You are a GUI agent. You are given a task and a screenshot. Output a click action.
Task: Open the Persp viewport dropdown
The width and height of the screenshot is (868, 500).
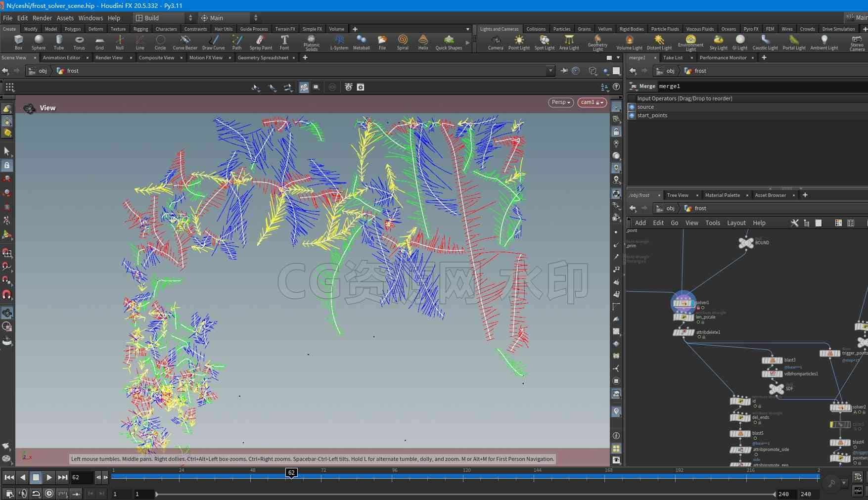click(x=561, y=102)
